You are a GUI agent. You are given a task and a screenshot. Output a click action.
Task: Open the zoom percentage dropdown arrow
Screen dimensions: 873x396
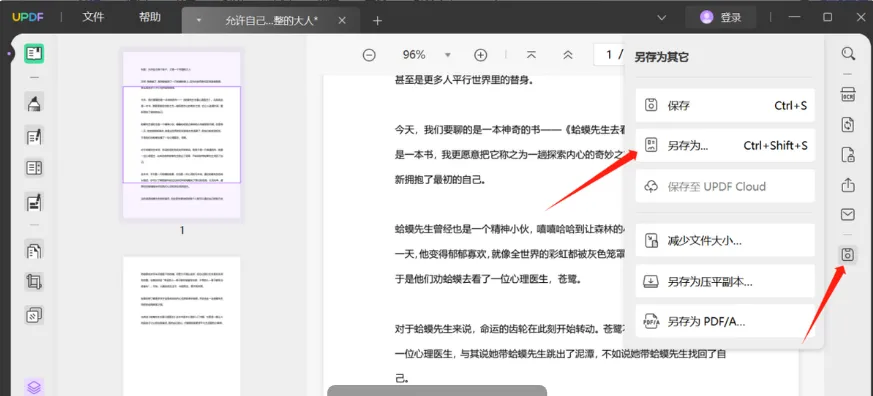[448, 55]
